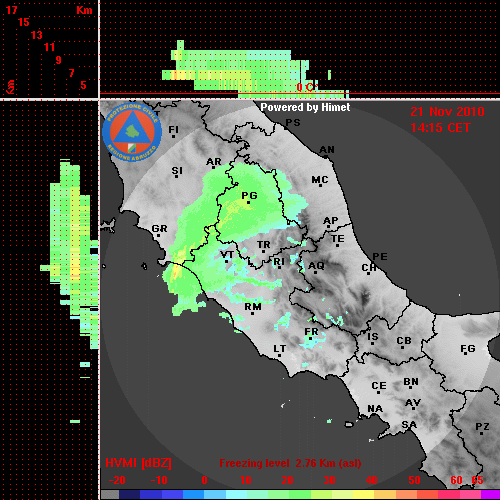Click the SI city label
This screenshot has width=500, height=500.
pos(177,171)
